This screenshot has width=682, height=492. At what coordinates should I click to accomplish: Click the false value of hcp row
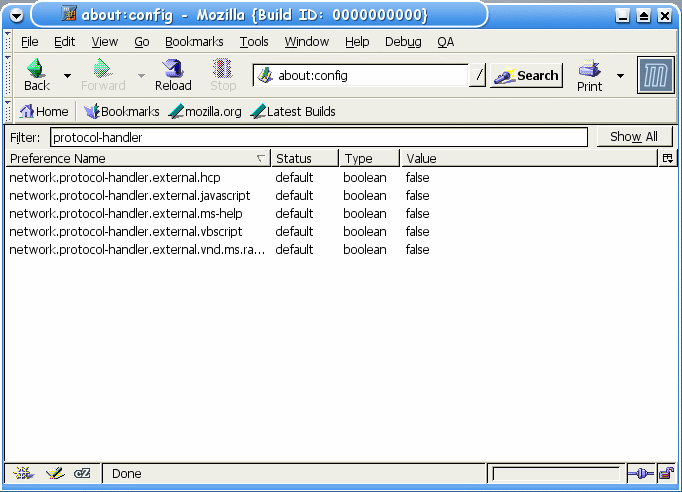tap(418, 177)
